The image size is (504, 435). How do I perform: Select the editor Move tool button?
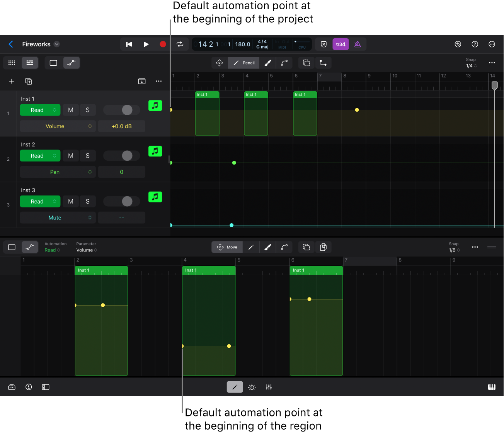[x=227, y=247]
